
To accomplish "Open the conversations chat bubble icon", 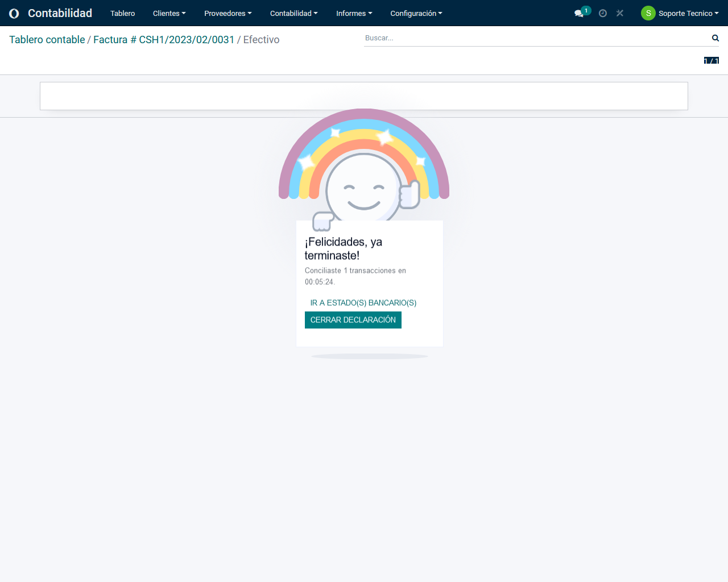I will coord(579,13).
